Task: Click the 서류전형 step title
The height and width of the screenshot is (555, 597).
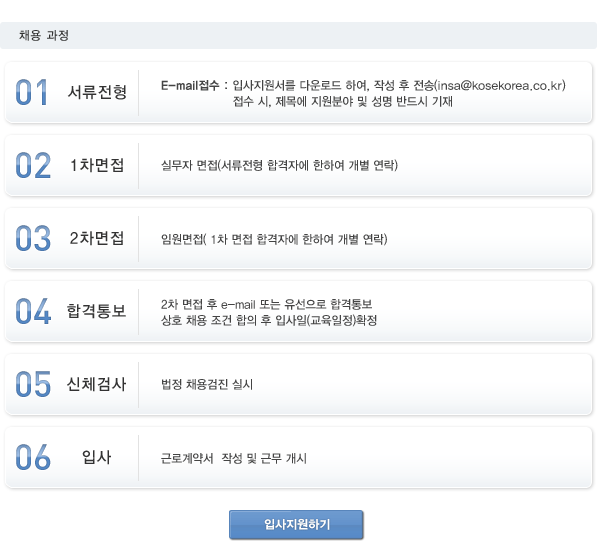Action: (97, 92)
